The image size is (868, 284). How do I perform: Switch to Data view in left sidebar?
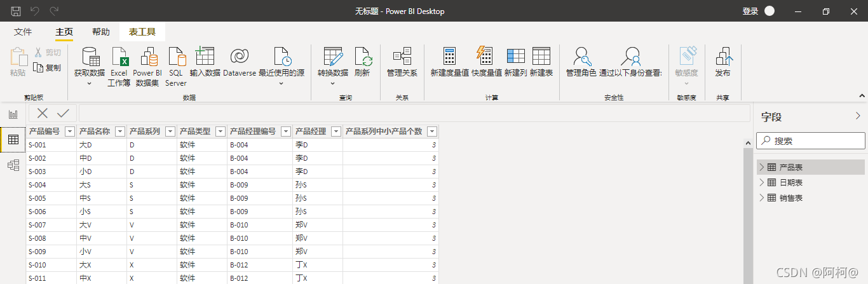(13, 140)
